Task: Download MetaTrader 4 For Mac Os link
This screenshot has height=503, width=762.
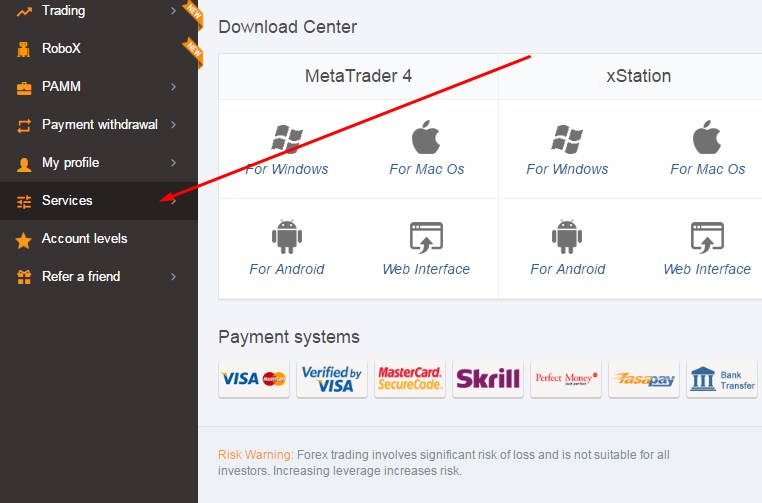Action: (427, 169)
